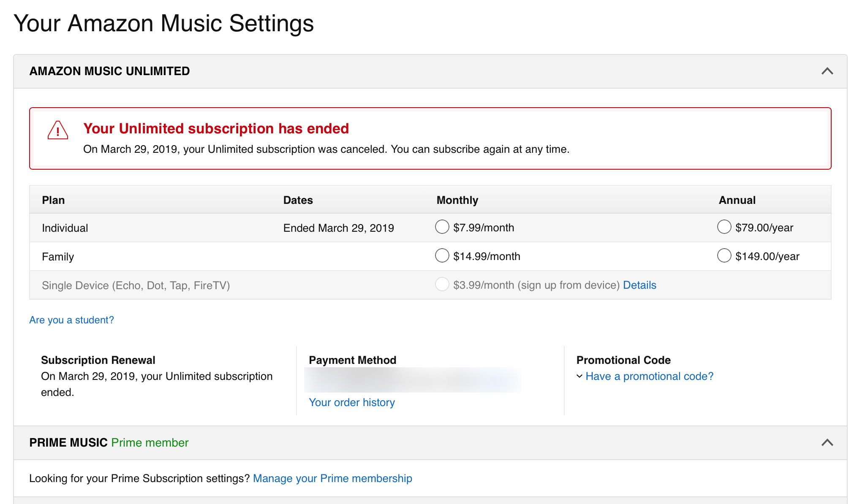Image resolution: width=865 pixels, height=504 pixels.
Task: Expand 'Have a promotional code?' chevron
Action: pyautogui.click(x=579, y=376)
